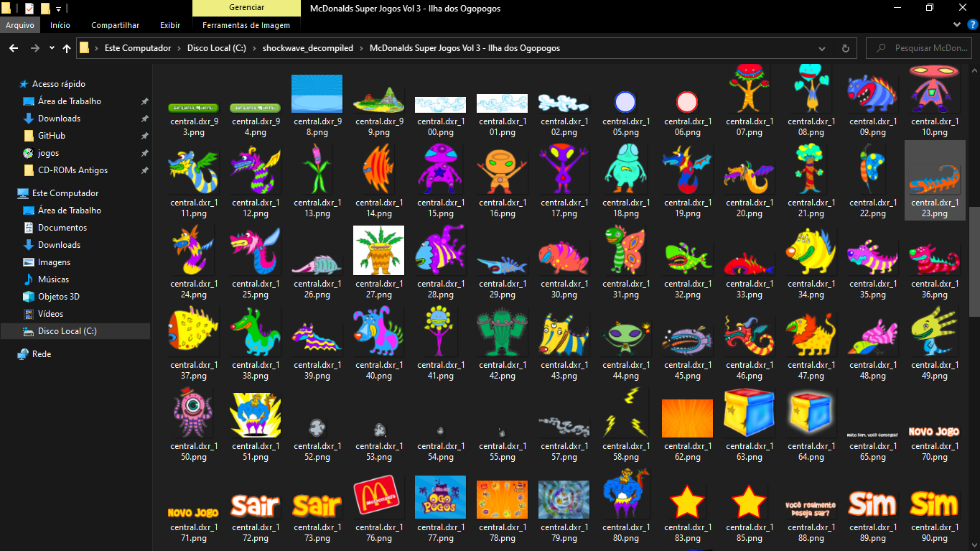The width and height of the screenshot is (980, 551).
Task: Open the Imagens library
Action: pyautogui.click(x=54, y=262)
